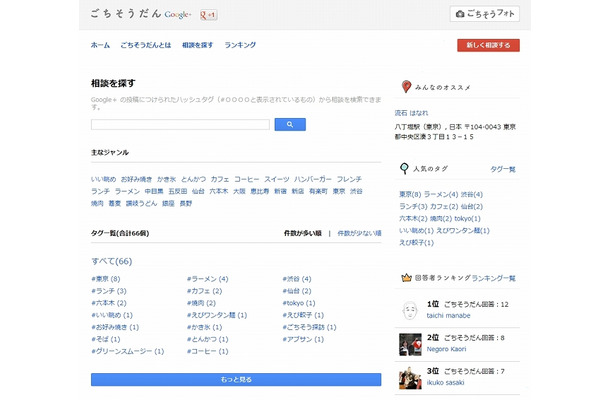Select the カフェ genre link
Screen dimensions: 610x400
(x=220, y=179)
